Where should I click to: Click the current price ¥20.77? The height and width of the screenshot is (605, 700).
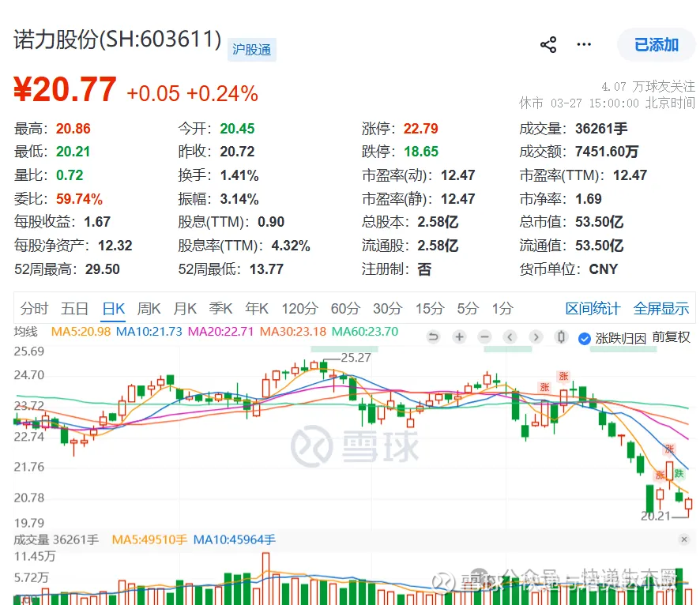[x=65, y=90]
